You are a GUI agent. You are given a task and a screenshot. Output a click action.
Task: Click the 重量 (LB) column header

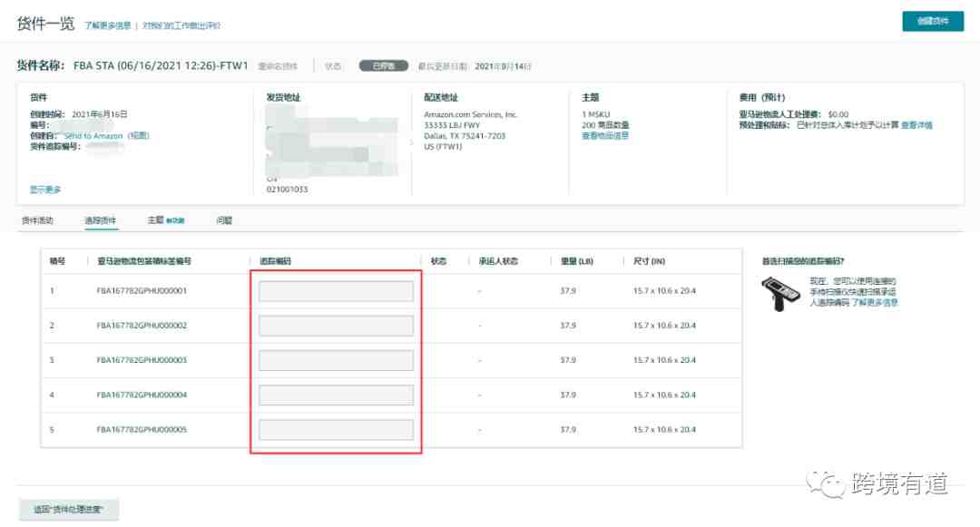coord(576,261)
